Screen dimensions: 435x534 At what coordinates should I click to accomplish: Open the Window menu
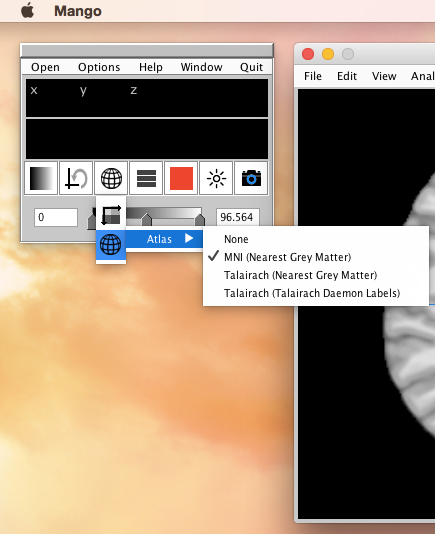pyautogui.click(x=201, y=67)
